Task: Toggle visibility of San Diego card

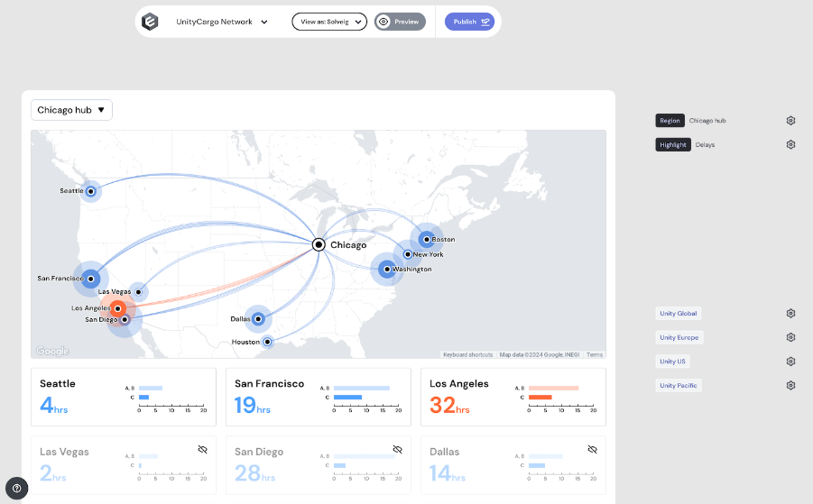Action: tap(398, 450)
